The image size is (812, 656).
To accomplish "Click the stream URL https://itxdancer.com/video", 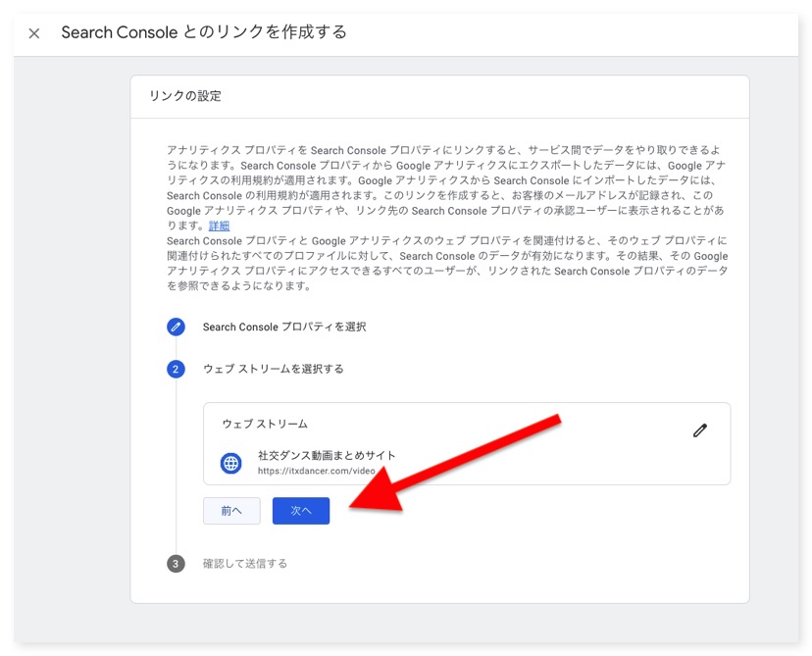I will coord(316,471).
